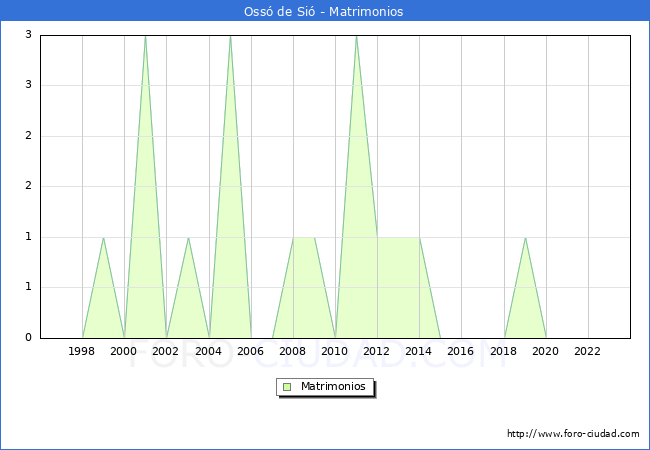650x450 pixels.
Task: Select the 2011 peak data point
Action: pyautogui.click(x=356, y=37)
